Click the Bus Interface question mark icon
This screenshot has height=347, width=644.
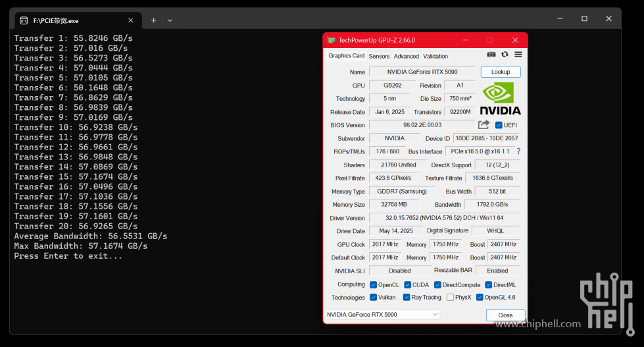[x=518, y=151]
